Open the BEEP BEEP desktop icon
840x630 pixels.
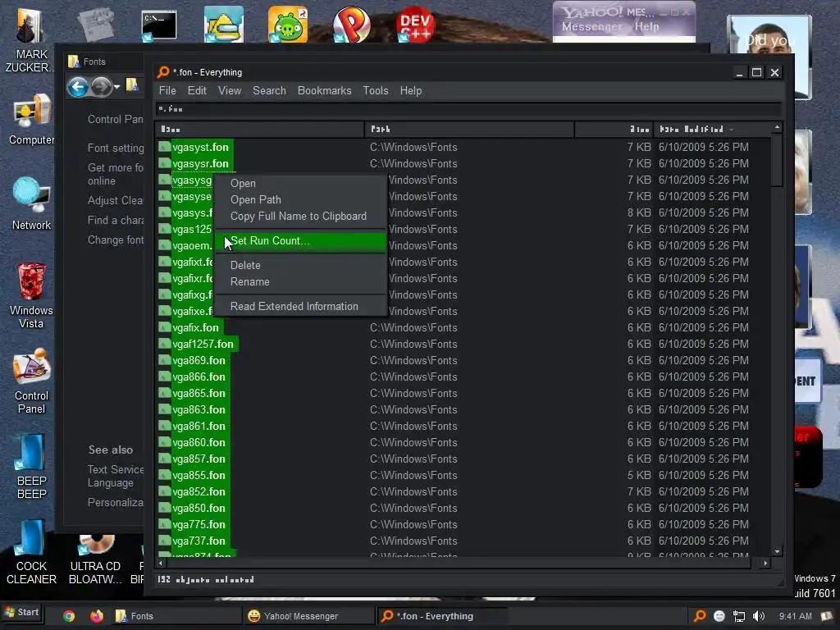click(x=31, y=466)
